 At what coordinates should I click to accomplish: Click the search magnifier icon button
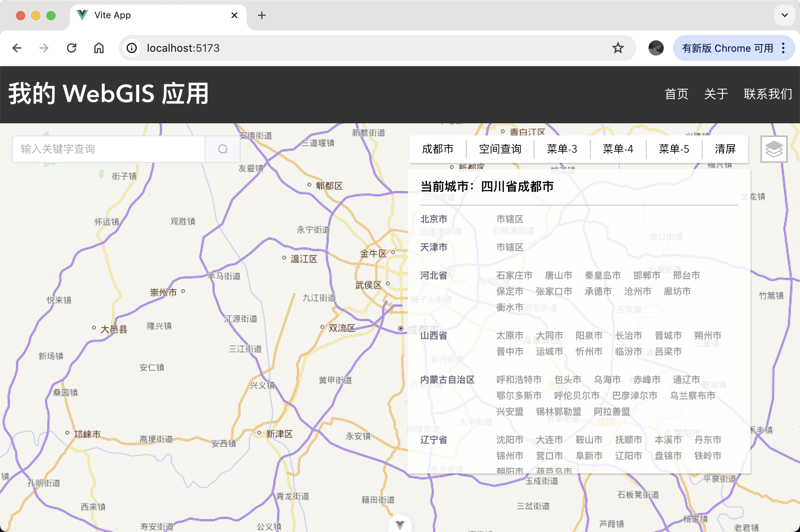pyautogui.click(x=223, y=149)
